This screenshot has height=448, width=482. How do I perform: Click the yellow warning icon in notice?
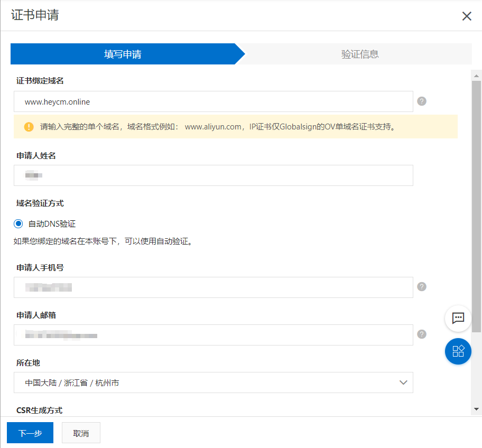[x=29, y=127]
